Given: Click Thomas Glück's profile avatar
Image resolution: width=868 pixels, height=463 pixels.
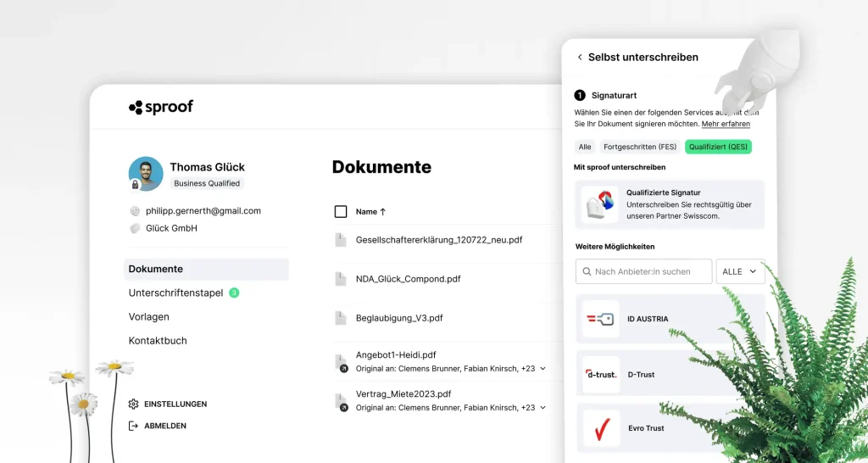Looking at the screenshot, I should click(x=146, y=173).
